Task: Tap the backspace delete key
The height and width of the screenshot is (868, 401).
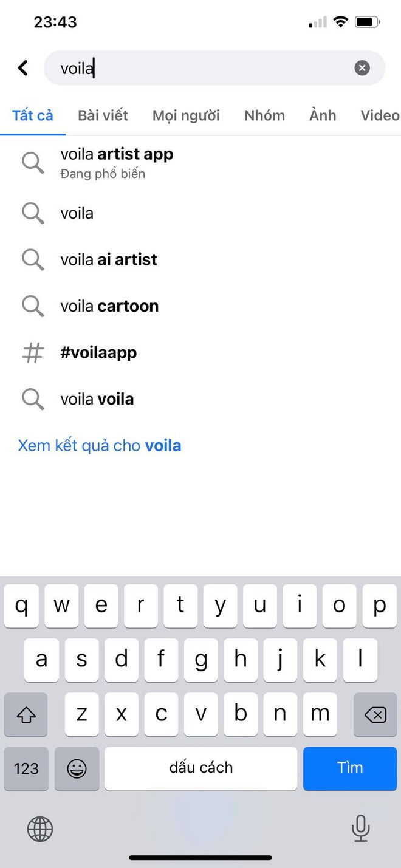Action: tap(375, 715)
